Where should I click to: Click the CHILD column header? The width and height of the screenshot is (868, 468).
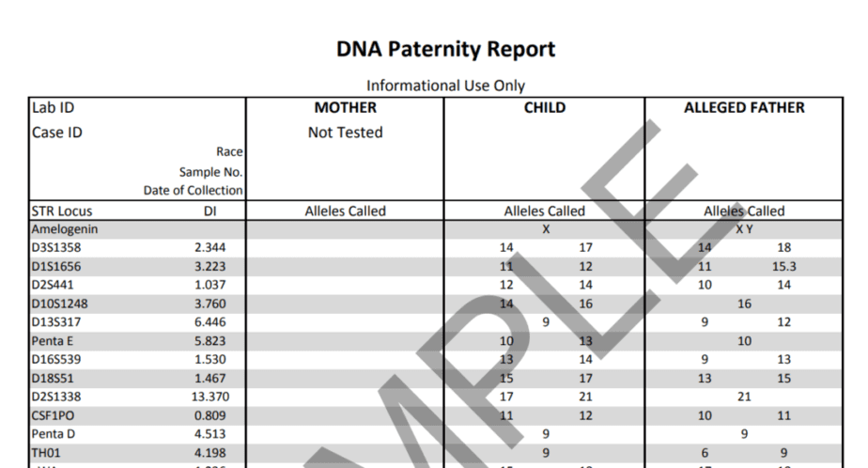pos(545,107)
